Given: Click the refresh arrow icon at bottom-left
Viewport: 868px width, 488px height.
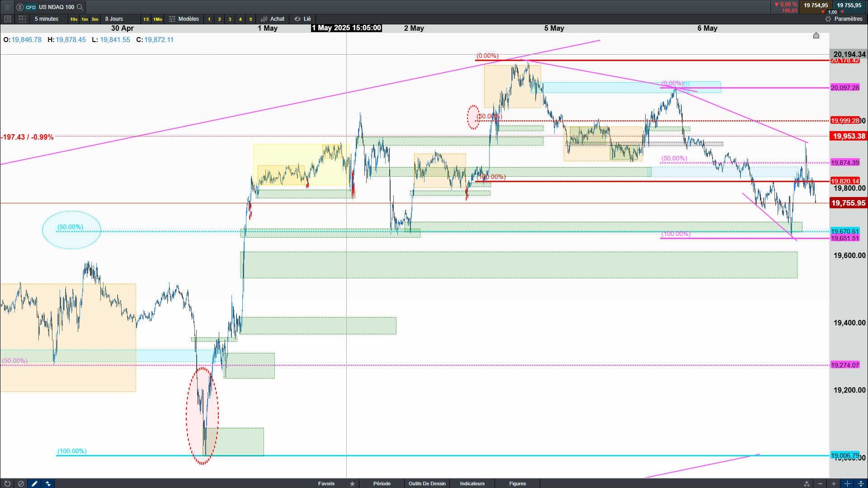Looking at the screenshot, I should 7,483.
